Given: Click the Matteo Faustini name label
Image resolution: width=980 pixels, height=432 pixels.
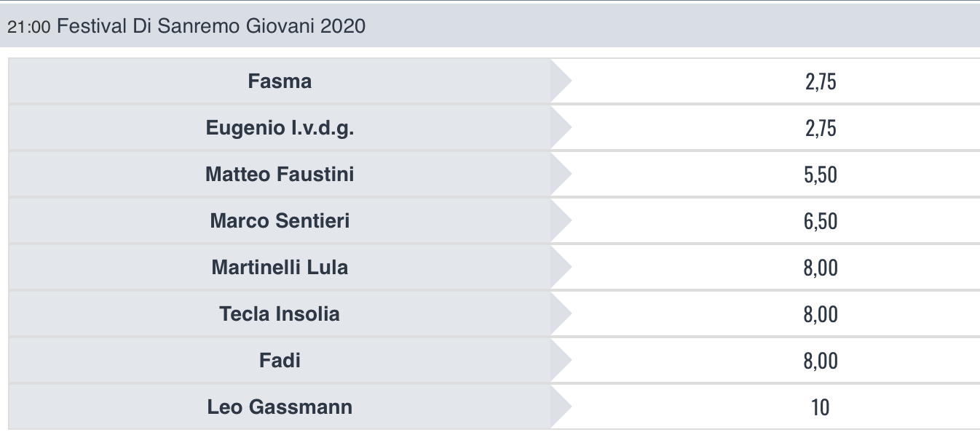Looking at the screenshot, I should pos(280,175).
